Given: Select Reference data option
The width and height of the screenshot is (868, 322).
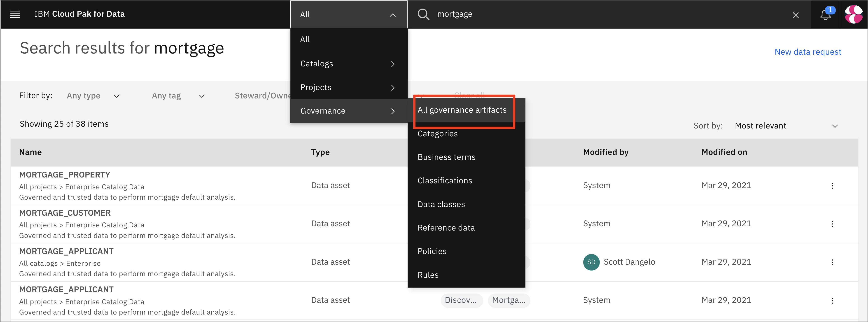Looking at the screenshot, I should tap(466, 228).
